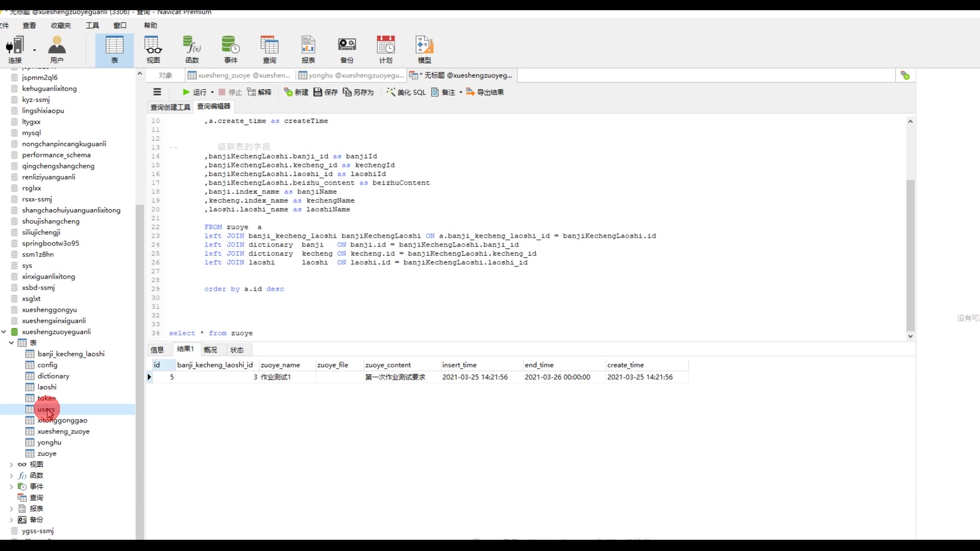Open the Run (运行) dropdown arrow
The image size is (980, 551).
[212, 92]
